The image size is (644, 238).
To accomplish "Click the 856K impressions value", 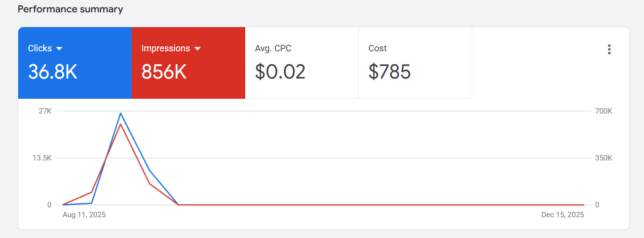I will pyautogui.click(x=164, y=72).
